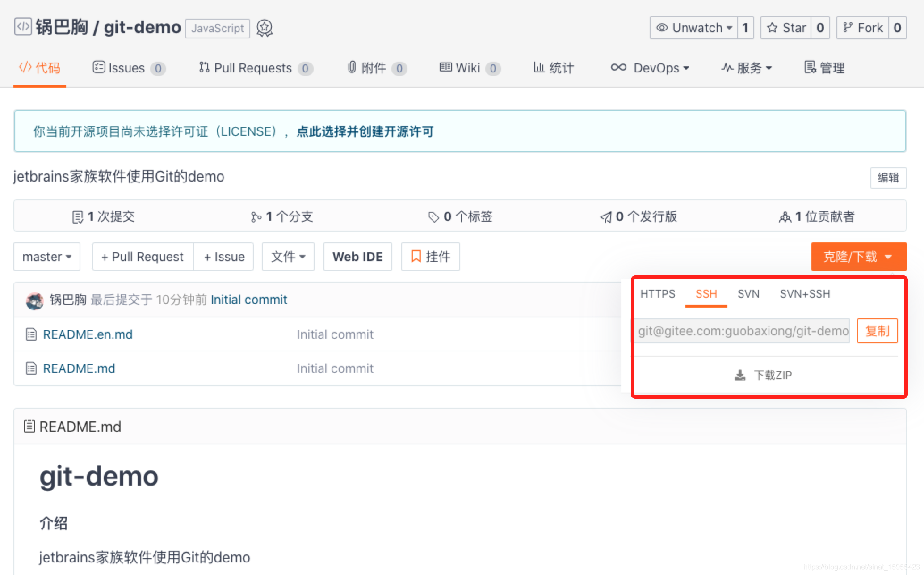Open the 附件 tab
Screen dimensions: 924x575
(x=377, y=68)
